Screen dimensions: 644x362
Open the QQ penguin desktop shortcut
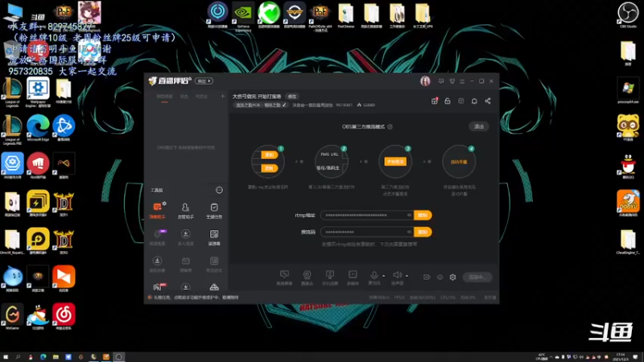628,166
